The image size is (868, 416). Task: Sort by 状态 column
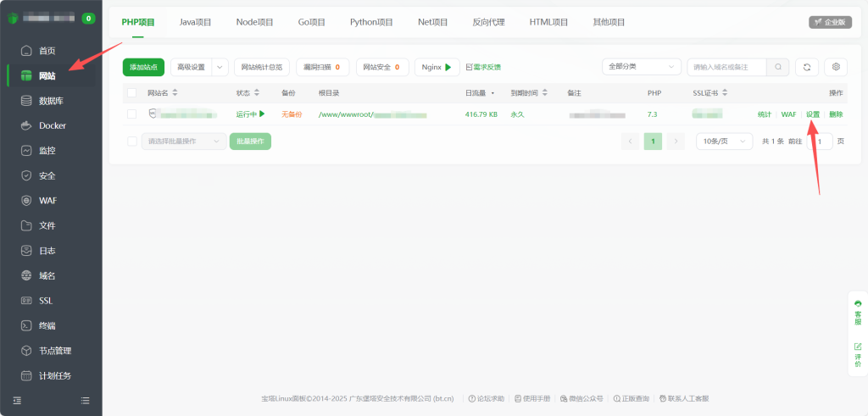click(257, 93)
